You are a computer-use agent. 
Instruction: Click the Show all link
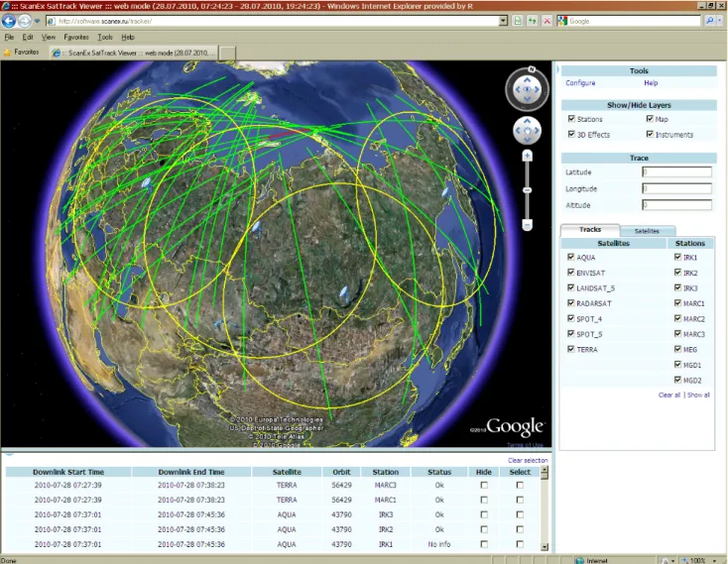click(x=698, y=395)
